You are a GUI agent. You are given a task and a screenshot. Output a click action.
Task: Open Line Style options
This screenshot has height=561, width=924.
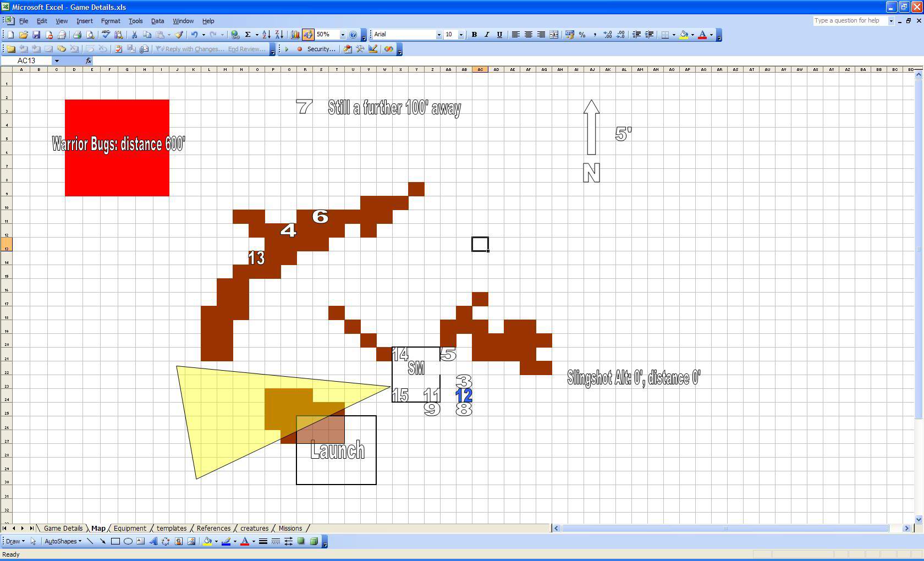click(263, 541)
